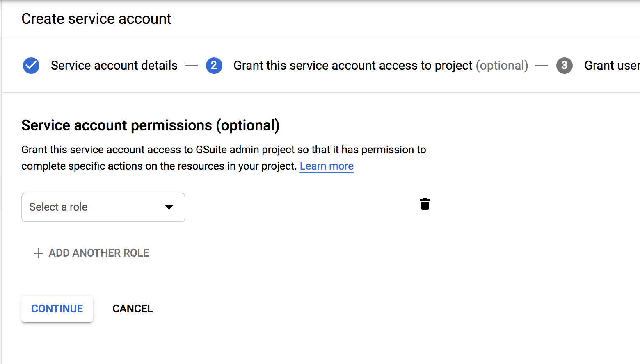Open the Learn more link
The image size is (640, 364).
pyautogui.click(x=326, y=166)
